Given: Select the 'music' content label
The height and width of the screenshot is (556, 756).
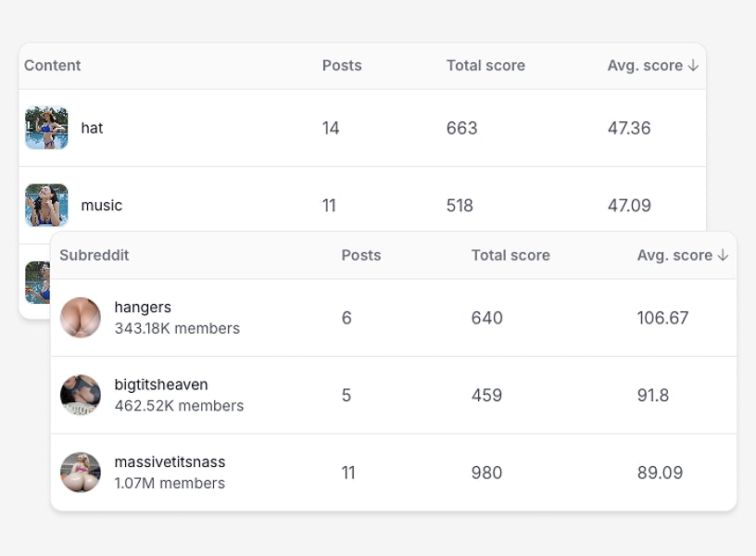Looking at the screenshot, I should (x=102, y=205).
